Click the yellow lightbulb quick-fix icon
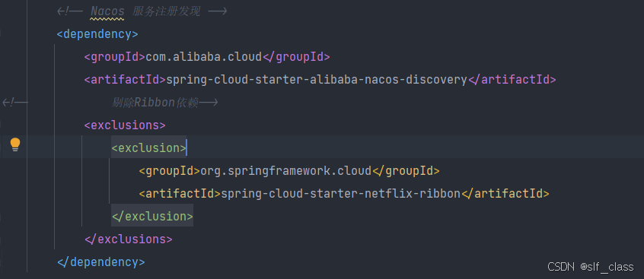The image size is (644, 279). click(15, 144)
